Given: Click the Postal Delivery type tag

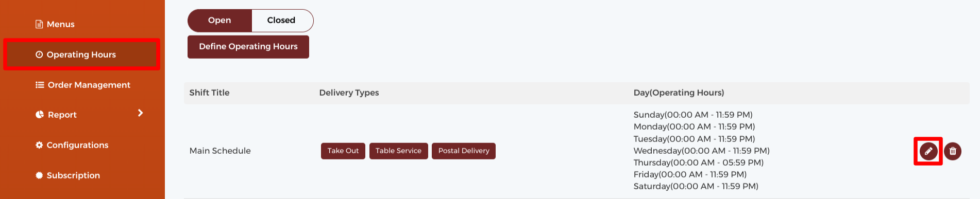Looking at the screenshot, I should [x=464, y=151].
